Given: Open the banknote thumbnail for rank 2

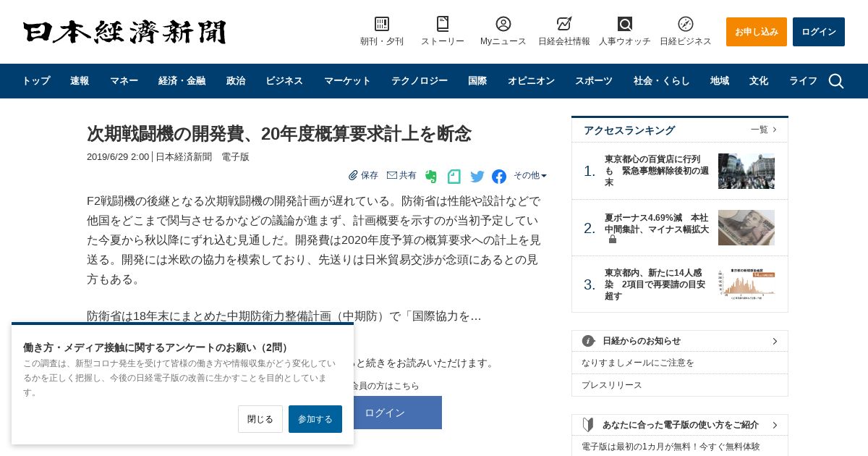Looking at the screenshot, I should [746, 227].
